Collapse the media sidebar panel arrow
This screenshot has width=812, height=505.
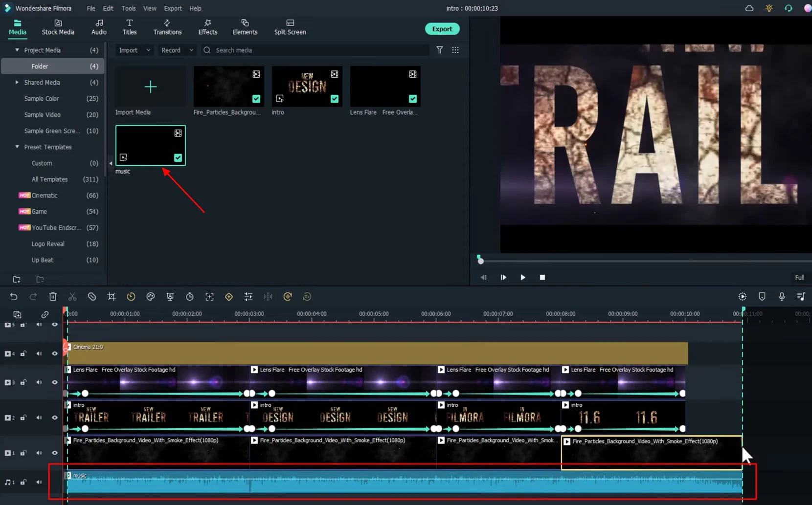111,163
